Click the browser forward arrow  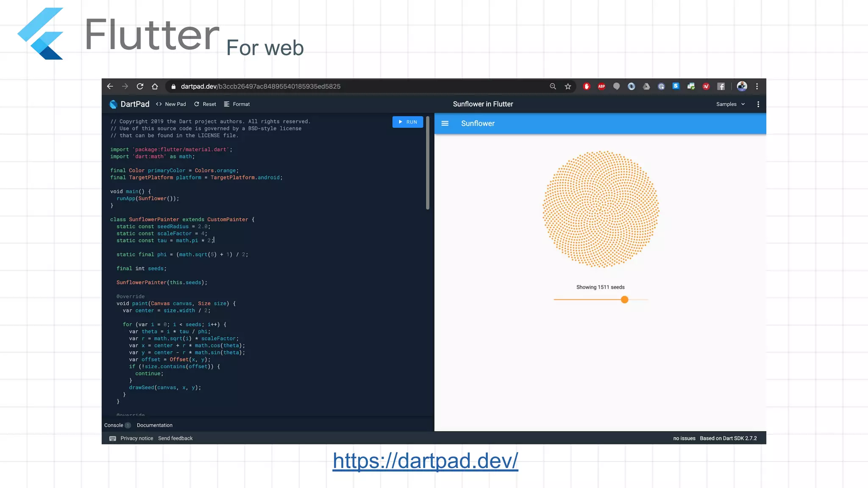(125, 86)
